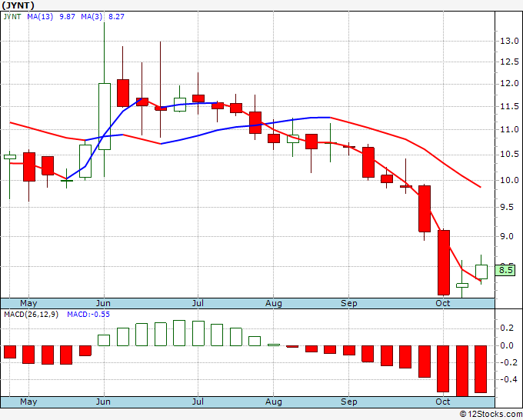
Task: Click the 0.0 MACD axis label
Action: pyautogui.click(x=507, y=345)
